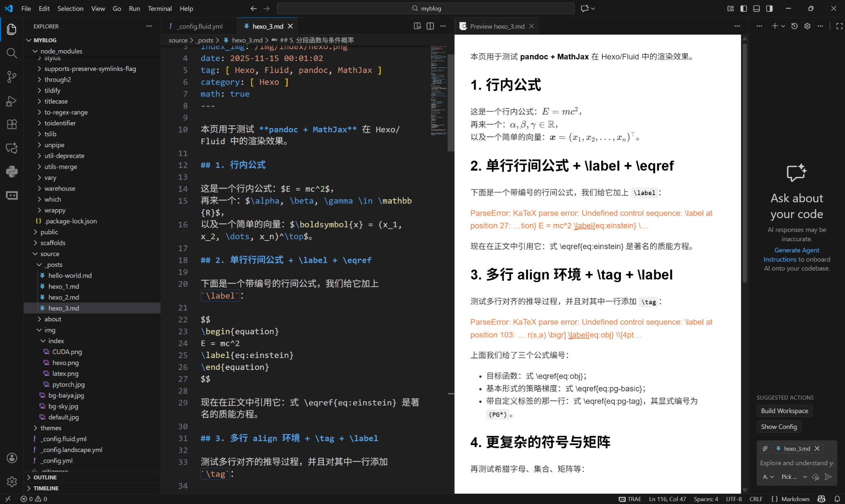Viewport: 845px width, 504px height.
Task: Open the Source Control view
Action: coord(11,77)
